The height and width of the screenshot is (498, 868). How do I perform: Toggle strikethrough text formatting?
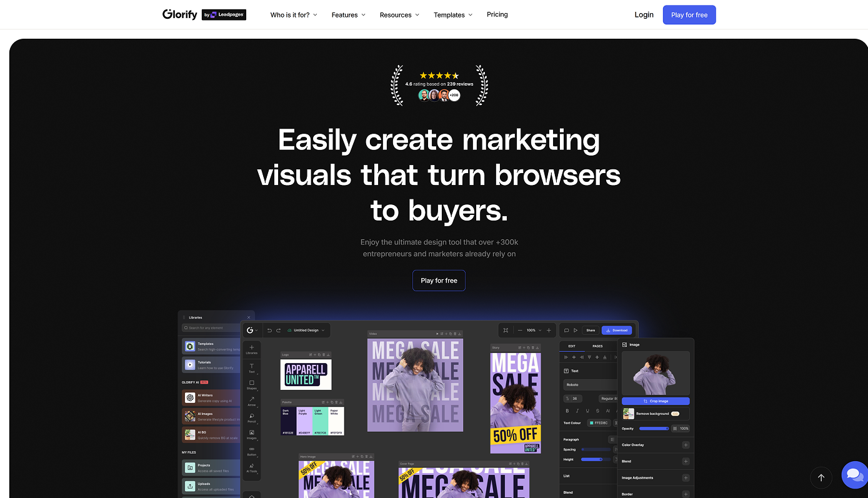click(x=597, y=411)
